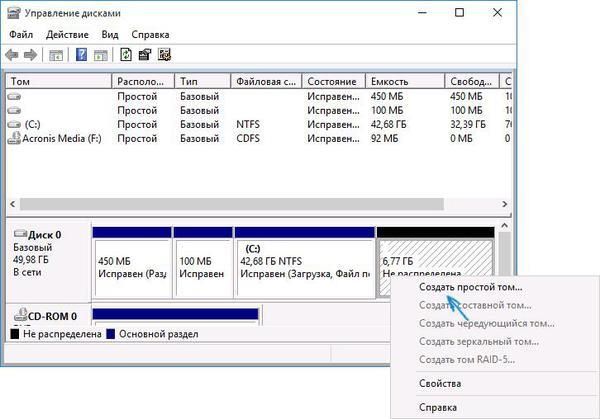Click the horizontal scrollbar right arrow
The height and width of the screenshot is (419, 600).
[x=505, y=204]
